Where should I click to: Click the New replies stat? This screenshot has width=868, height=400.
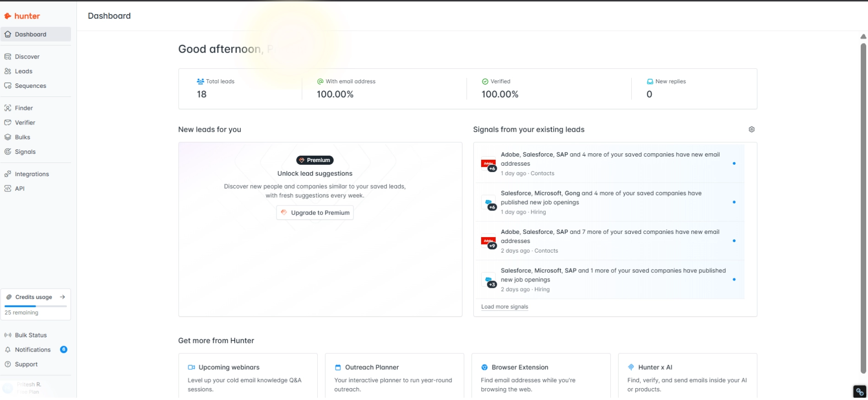pyautogui.click(x=666, y=89)
